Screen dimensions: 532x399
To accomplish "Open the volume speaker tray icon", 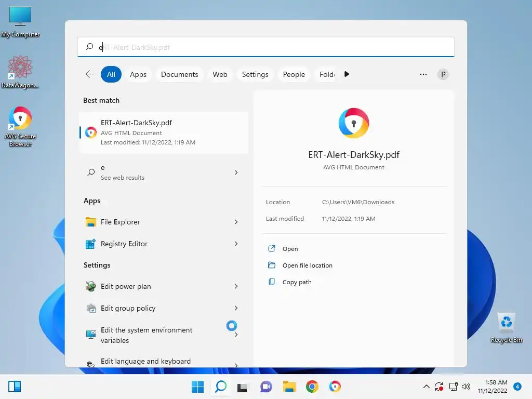I will 466,387.
